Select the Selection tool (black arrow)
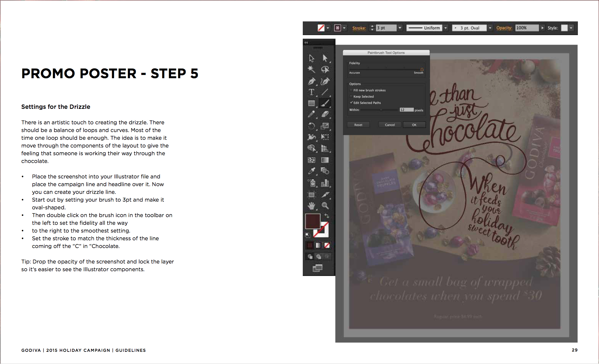The width and height of the screenshot is (599, 364). click(311, 58)
